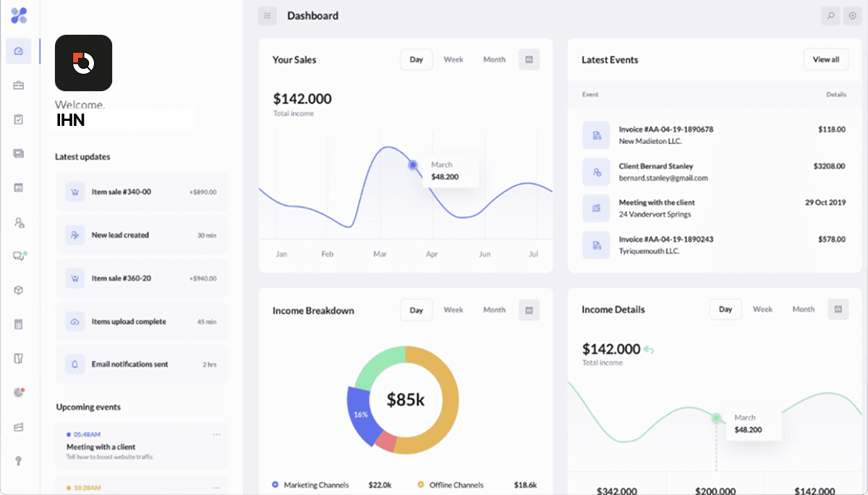Select Month tab in Income Details
Viewport: 868px width, 495px height.
pyautogui.click(x=803, y=309)
